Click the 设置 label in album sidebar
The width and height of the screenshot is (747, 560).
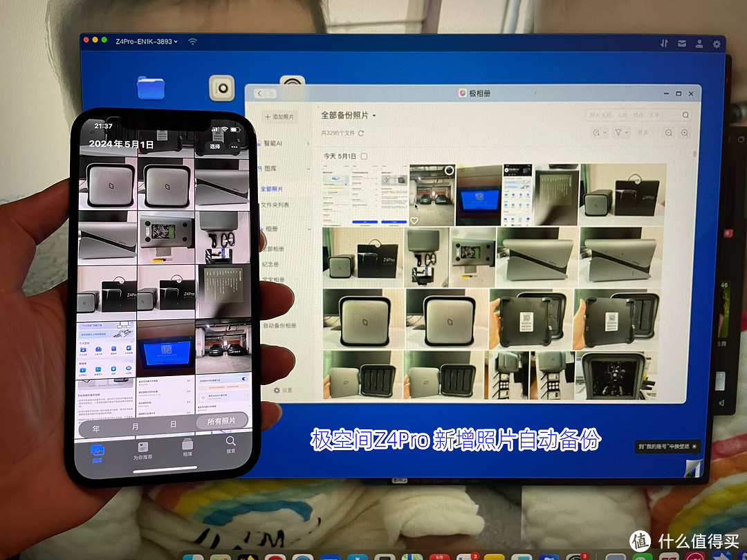click(x=287, y=390)
